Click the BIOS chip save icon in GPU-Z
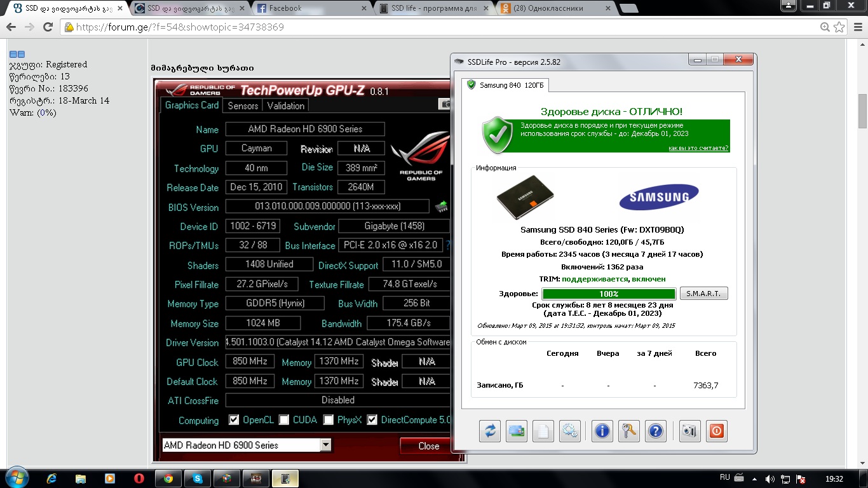Image resolution: width=868 pixels, height=488 pixels. click(x=441, y=207)
